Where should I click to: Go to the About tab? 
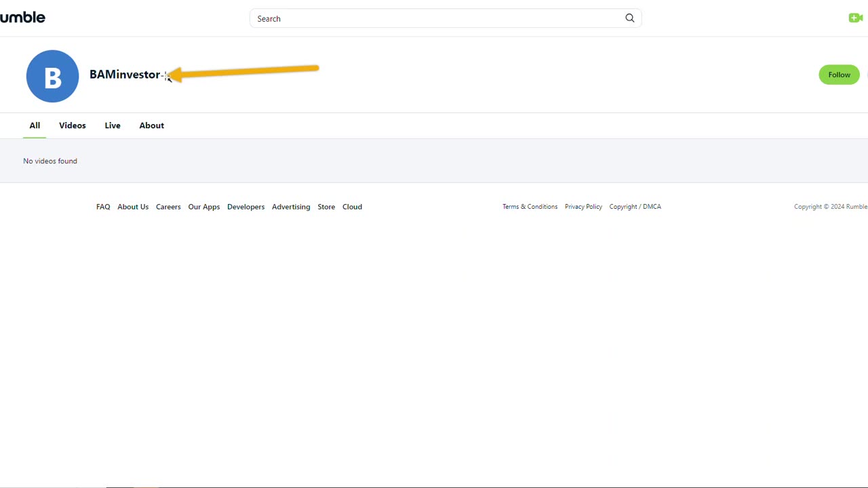pyautogui.click(x=152, y=125)
